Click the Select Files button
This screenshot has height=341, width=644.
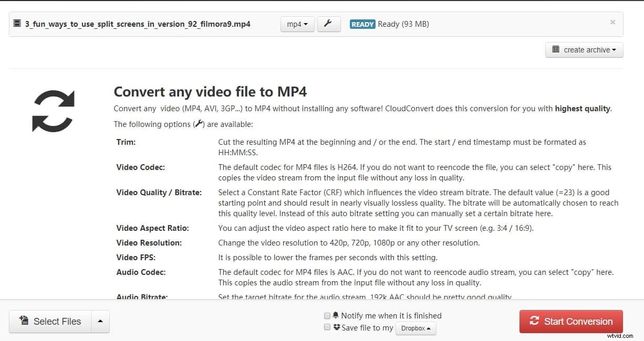(49, 321)
